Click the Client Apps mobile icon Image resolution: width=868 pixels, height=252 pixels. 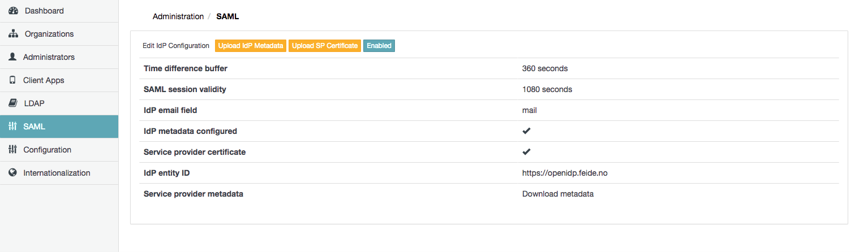[12, 80]
